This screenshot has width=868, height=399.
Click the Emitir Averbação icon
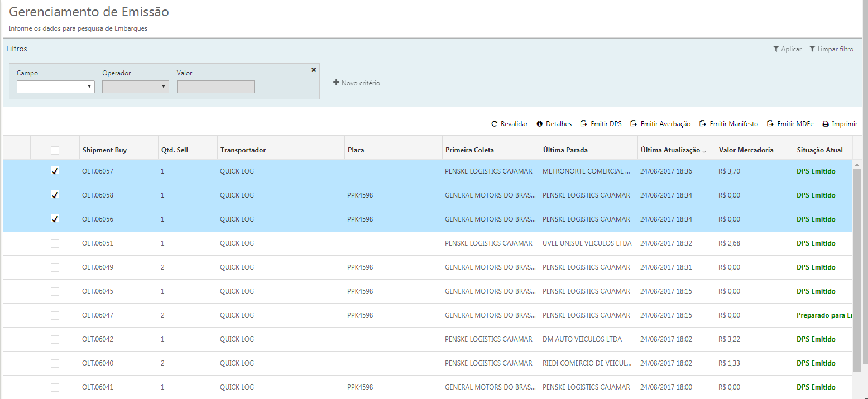(634, 124)
